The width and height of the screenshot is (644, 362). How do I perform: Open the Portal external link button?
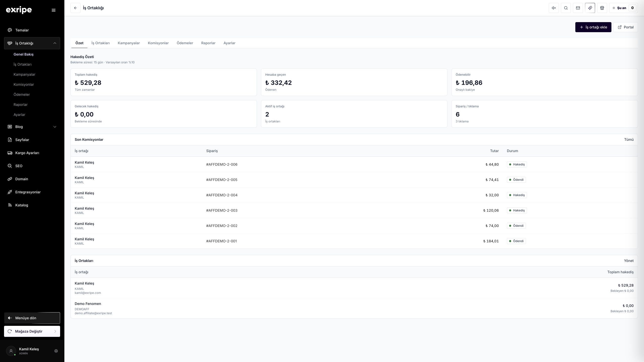[625, 27]
